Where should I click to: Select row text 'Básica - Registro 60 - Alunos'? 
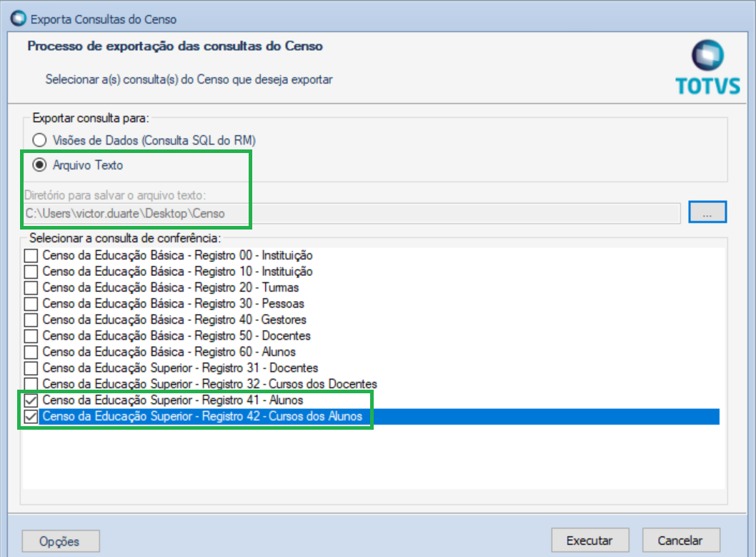(223, 352)
